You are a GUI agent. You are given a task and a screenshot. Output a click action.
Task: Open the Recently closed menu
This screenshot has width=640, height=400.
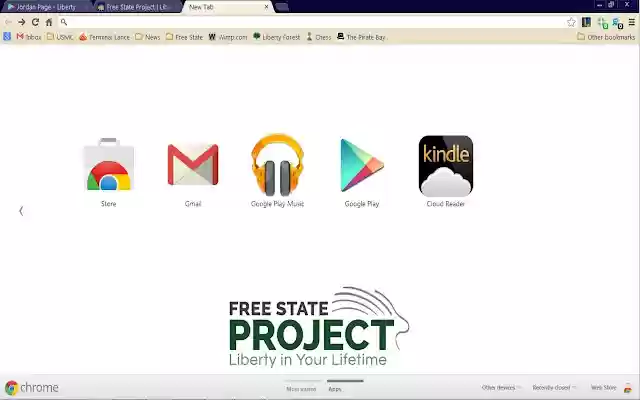coord(554,387)
